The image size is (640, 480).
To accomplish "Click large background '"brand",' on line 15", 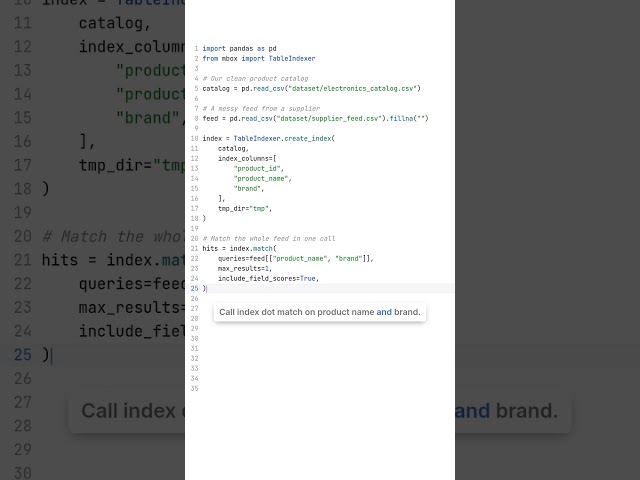I will pos(150,118).
